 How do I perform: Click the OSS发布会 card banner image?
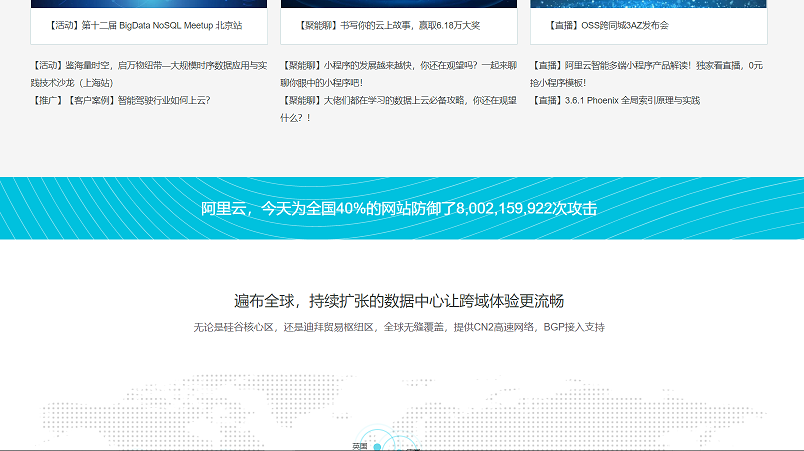point(648,4)
